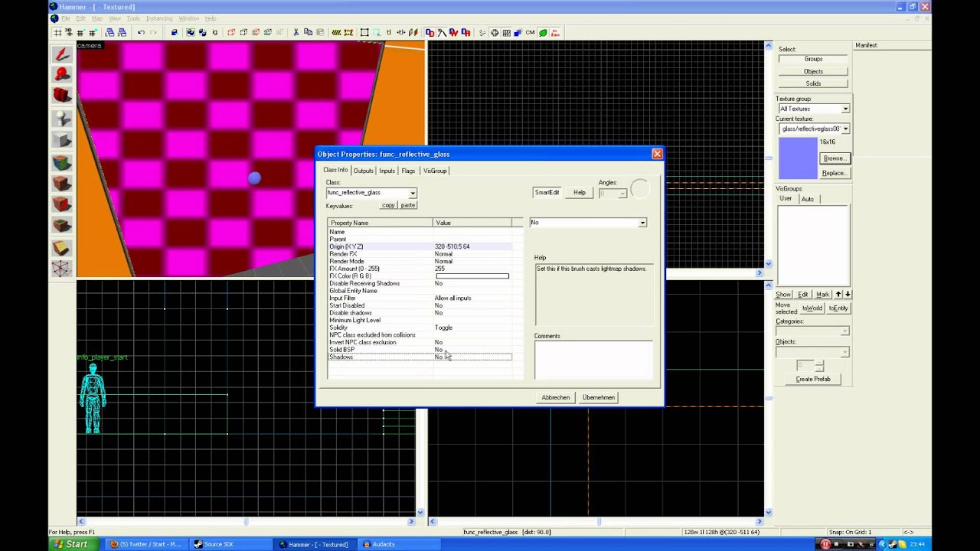Choose the Entity tool
Viewport: 980px width, 551px height.
(x=62, y=118)
